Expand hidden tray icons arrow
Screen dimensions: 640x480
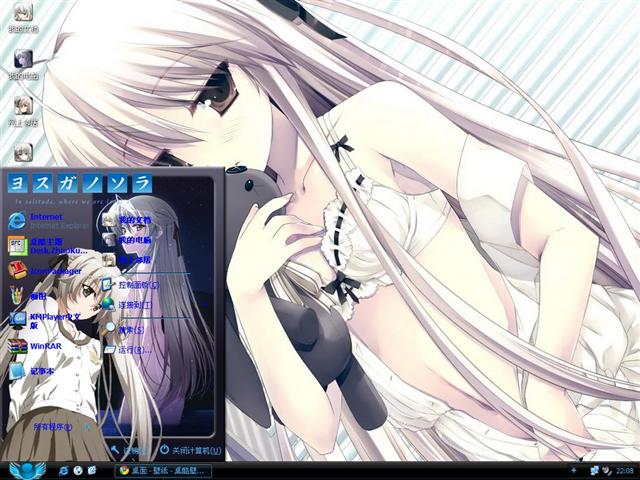tap(573, 471)
